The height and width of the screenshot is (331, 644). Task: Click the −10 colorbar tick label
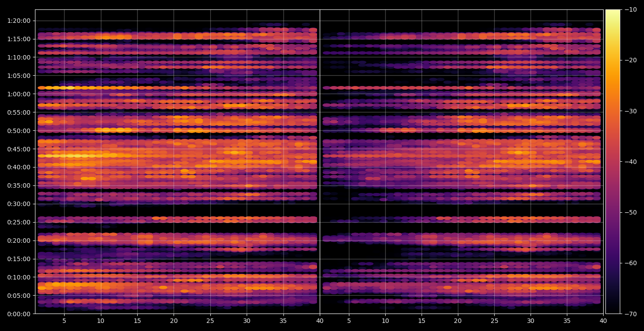pos(630,9)
